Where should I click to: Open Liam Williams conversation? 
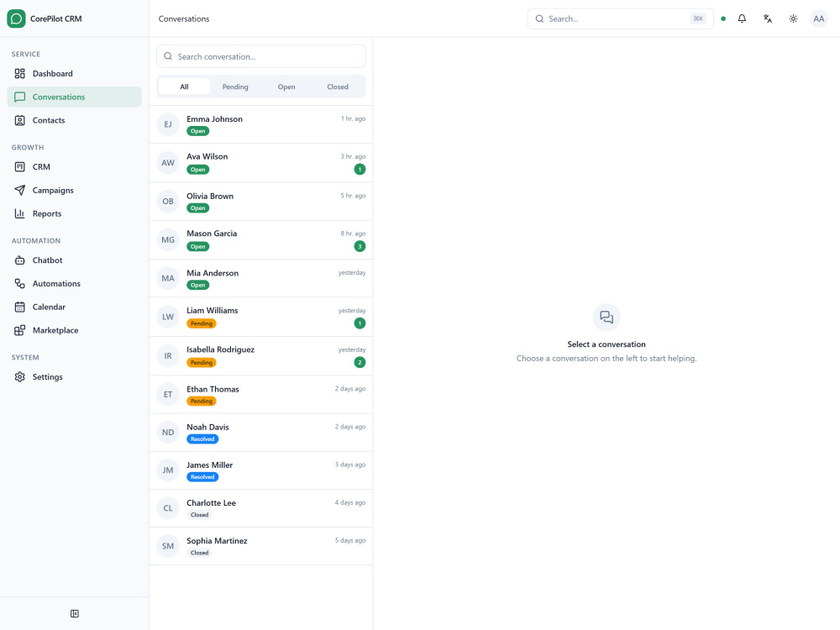pyautogui.click(x=261, y=318)
